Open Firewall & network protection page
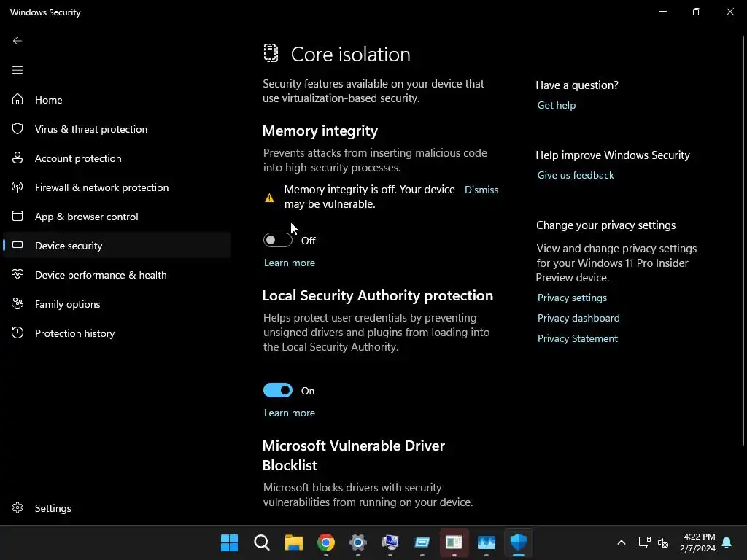Image resolution: width=747 pixels, height=560 pixels. tap(117, 187)
